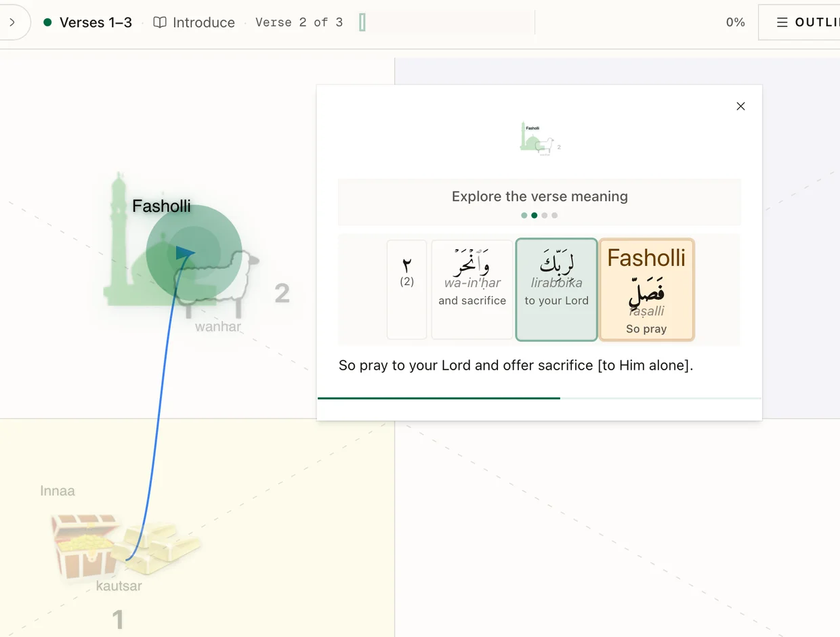Select the second pagination dot
Viewport: 840px width, 637px height.
[x=534, y=215]
